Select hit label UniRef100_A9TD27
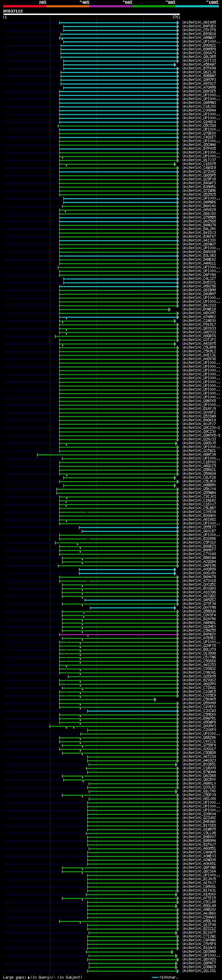The width and height of the screenshot is (222, 980). click(199, 84)
